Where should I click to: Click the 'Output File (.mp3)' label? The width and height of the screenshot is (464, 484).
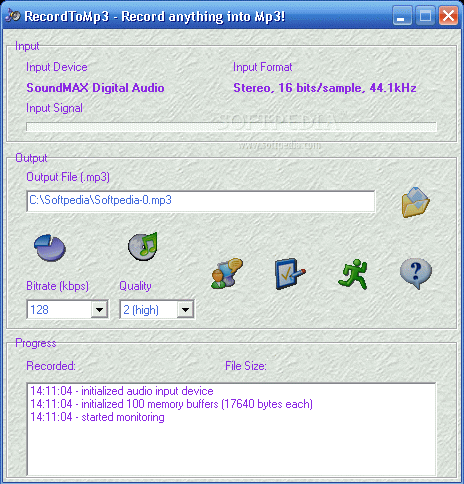[x=68, y=177]
